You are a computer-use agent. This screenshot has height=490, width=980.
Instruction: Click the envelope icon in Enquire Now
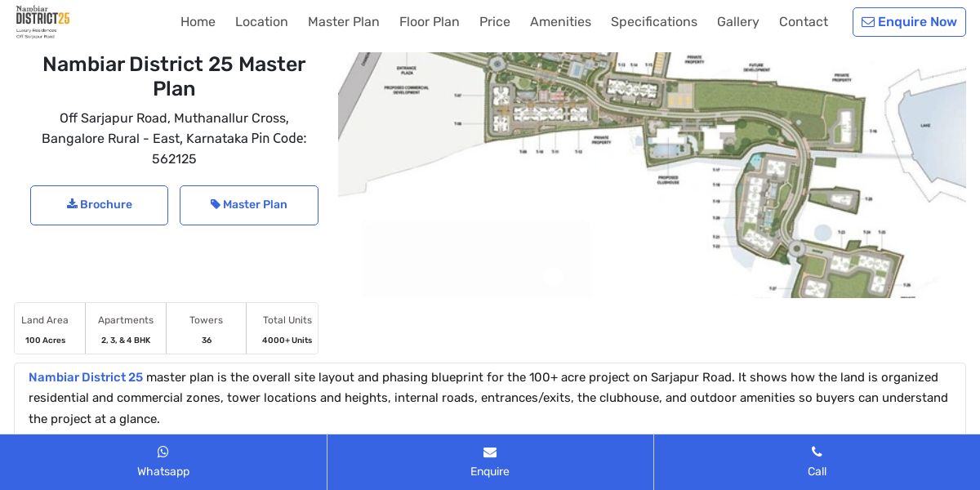point(868,22)
